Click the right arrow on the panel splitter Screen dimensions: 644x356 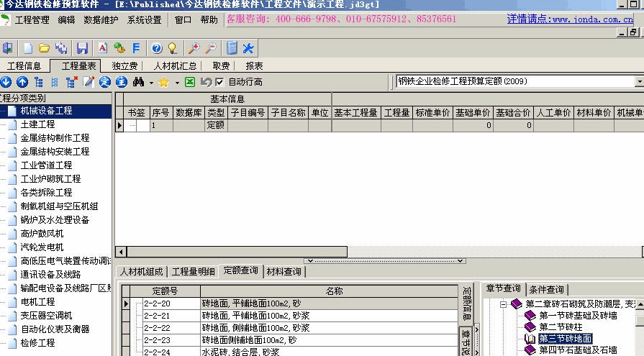pyautogui.click(x=461, y=261)
